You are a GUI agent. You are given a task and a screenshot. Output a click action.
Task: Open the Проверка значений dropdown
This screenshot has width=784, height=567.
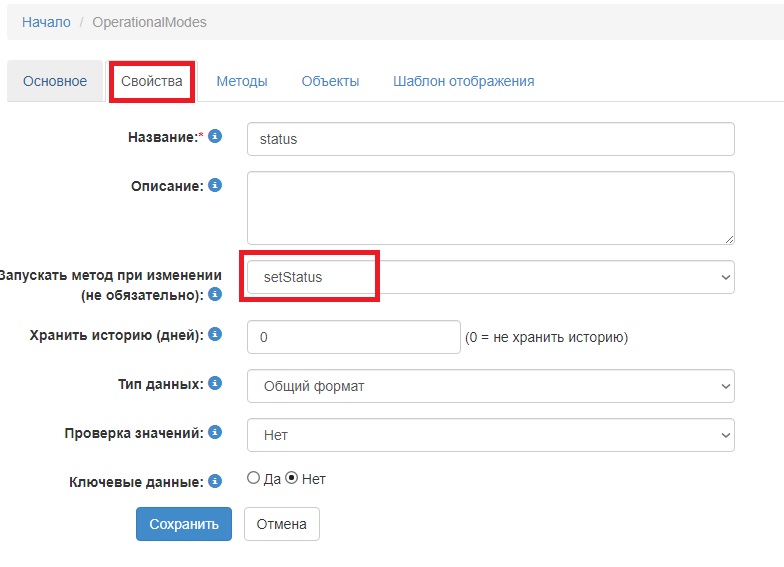[490, 435]
